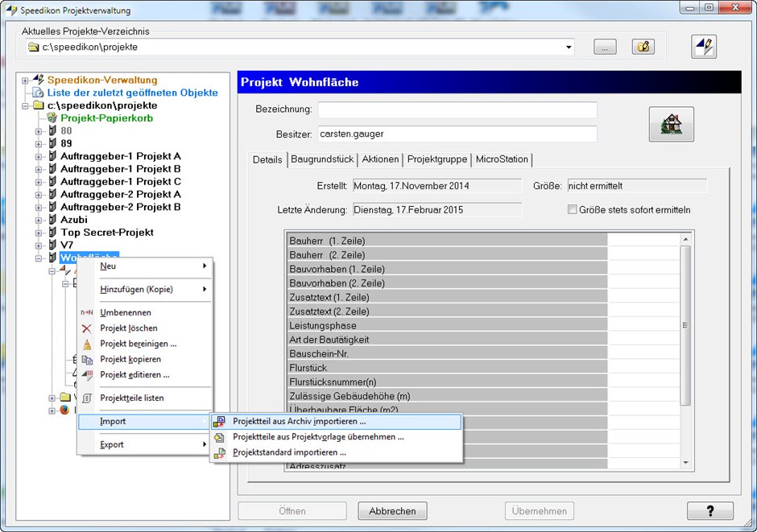Expand the Auftraggeber-2 Projekt B node

coord(39,208)
